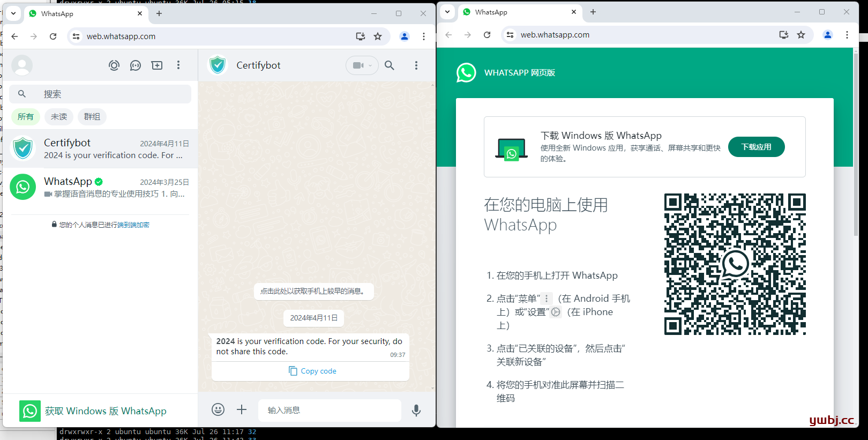Go back in left browser window
Screen dimensions: 868x440
tap(15, 36)
